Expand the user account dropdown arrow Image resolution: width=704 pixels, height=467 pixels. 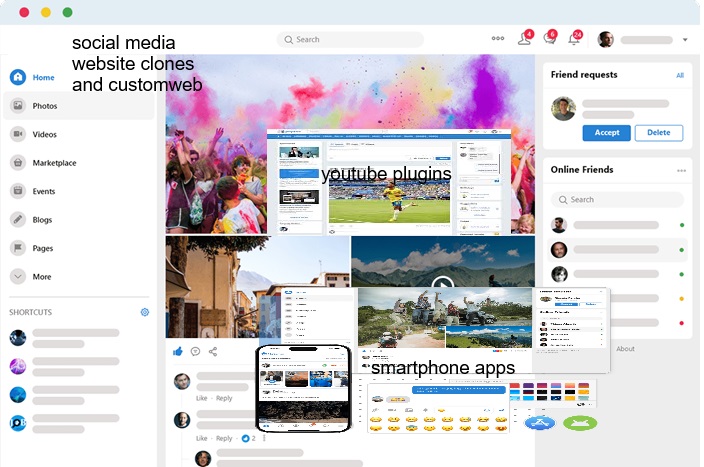685,40
